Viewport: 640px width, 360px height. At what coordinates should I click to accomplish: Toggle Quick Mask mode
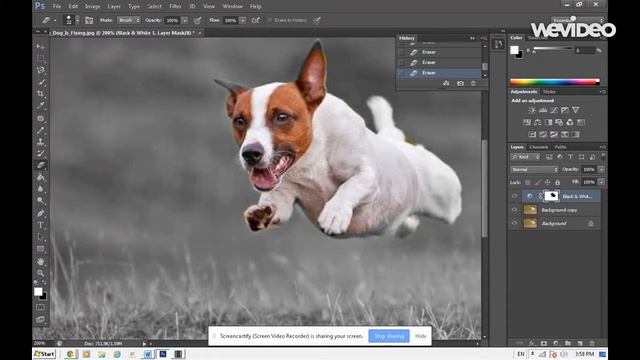pos(40,307)
